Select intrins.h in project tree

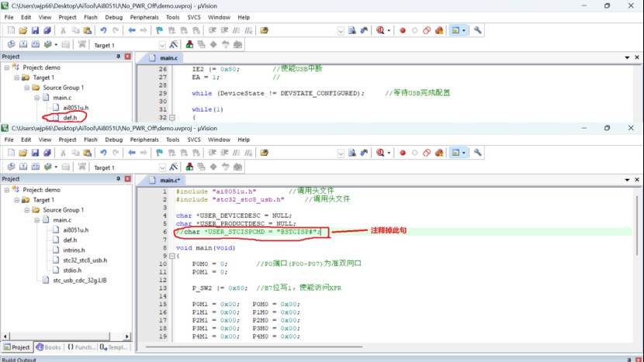tap(74, 250)
